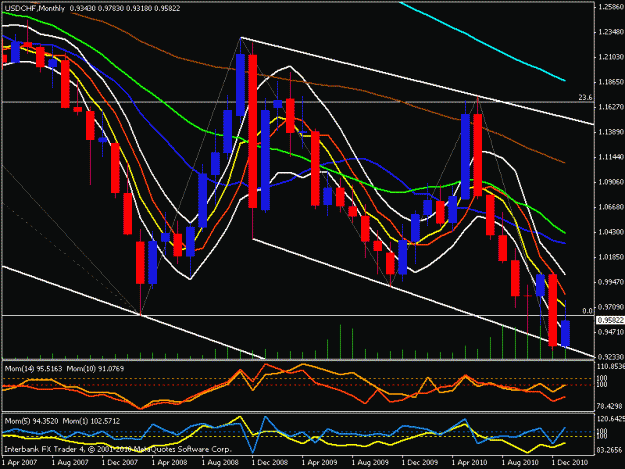Click the 1.01850 price axis label
The width and height of the screenshot is (625, 469).
pos(611,257)
